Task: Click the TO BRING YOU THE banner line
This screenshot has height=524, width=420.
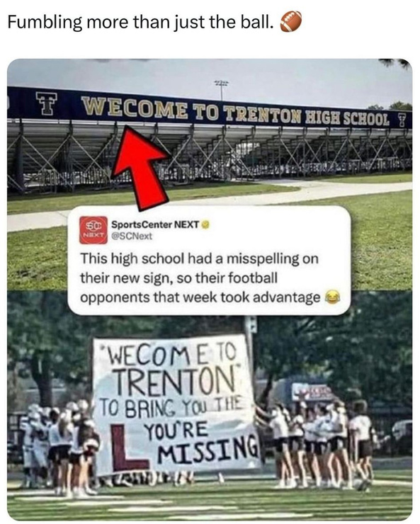Action: click(x=171, y=408)
